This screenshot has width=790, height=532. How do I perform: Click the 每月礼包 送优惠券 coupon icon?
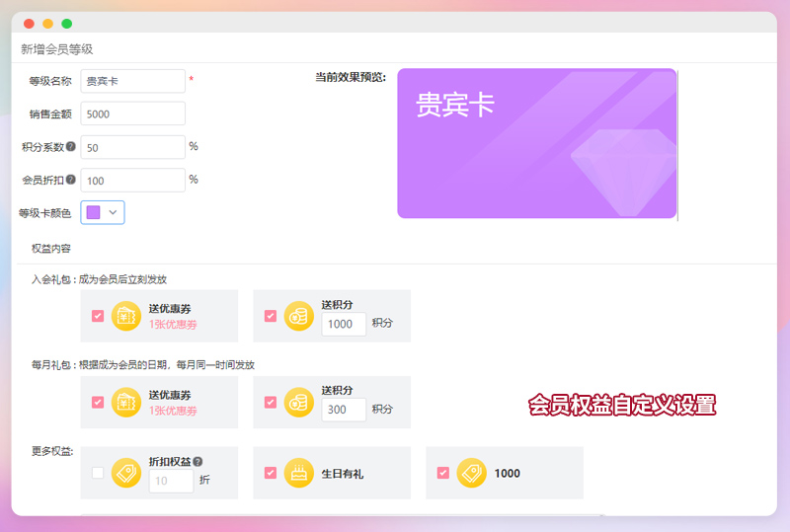126,402
